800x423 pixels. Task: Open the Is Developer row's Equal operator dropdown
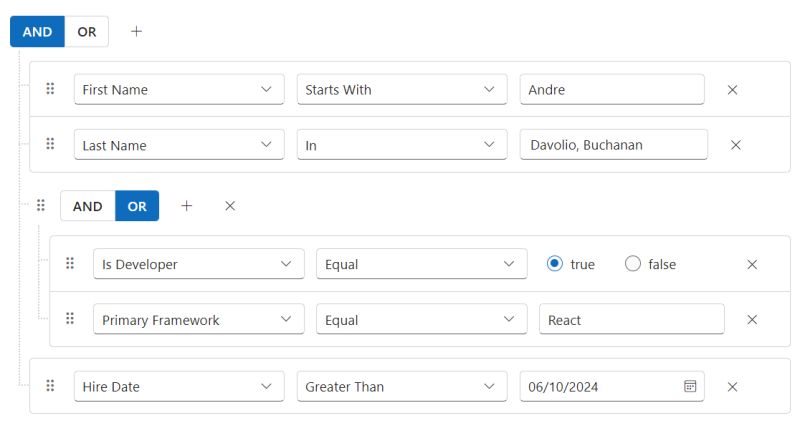pyautogui.click(x=422, y=264)
